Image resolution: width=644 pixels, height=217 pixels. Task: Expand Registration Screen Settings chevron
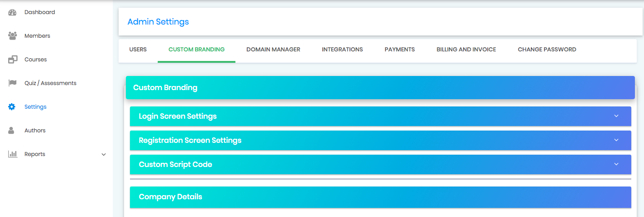[x=616, y=140]
